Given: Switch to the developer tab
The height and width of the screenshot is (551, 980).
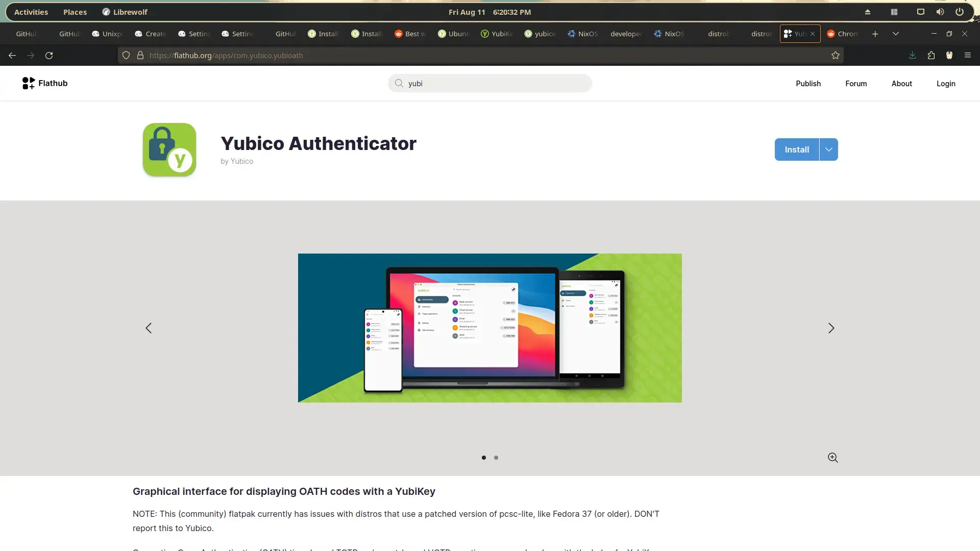Looking at the screenshot, I should [x=626, y=34].
